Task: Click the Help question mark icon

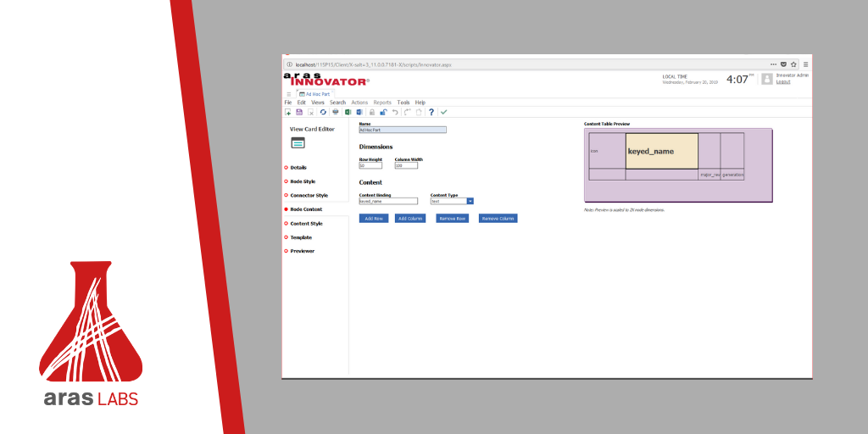Action: 431,112
